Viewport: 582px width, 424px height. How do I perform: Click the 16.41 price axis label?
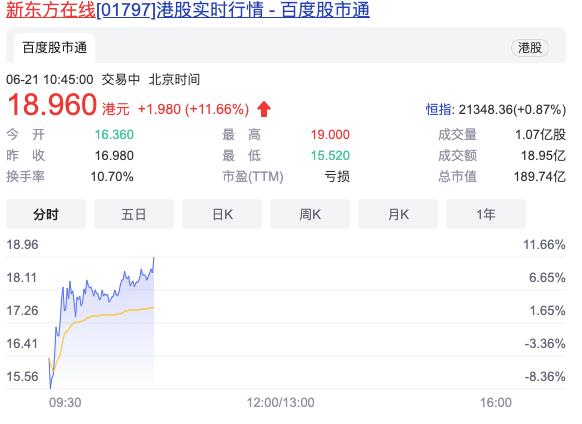pos(22,343)
